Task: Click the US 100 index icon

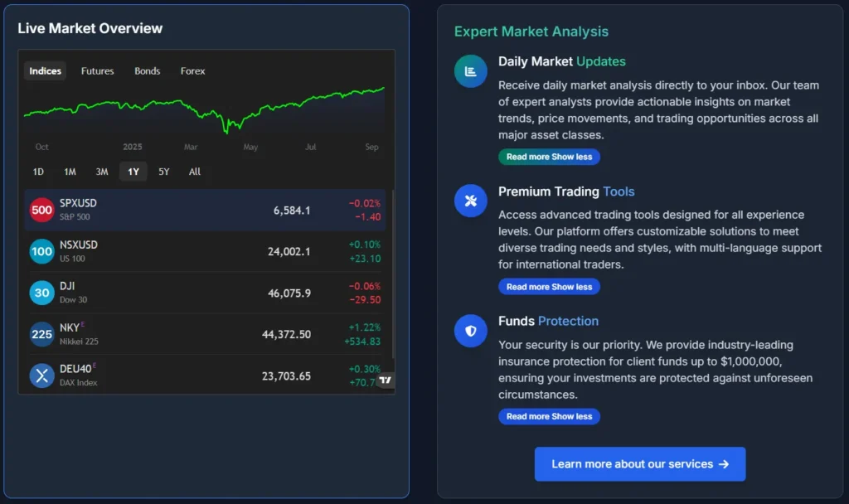Action: click(41, 251)
